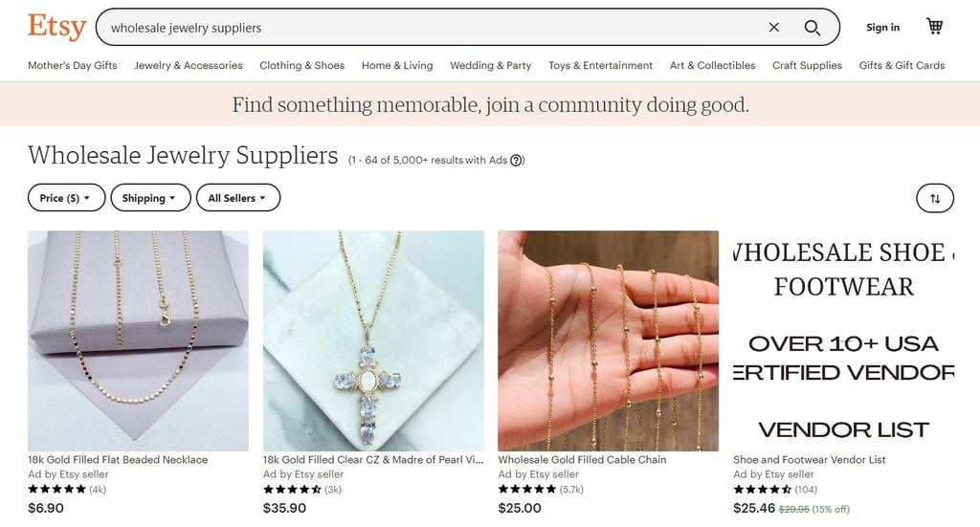This screenshot has height=527, width=980.
Task: Open Jewelry & Accessories category
Action: click(189, 66)
